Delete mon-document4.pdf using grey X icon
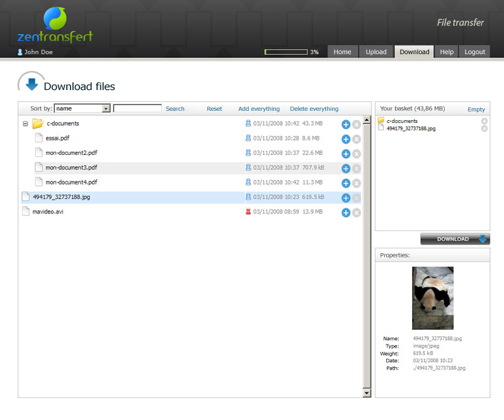Image resolution: width=504 pixels, height=420 pixels. (357, 183)
